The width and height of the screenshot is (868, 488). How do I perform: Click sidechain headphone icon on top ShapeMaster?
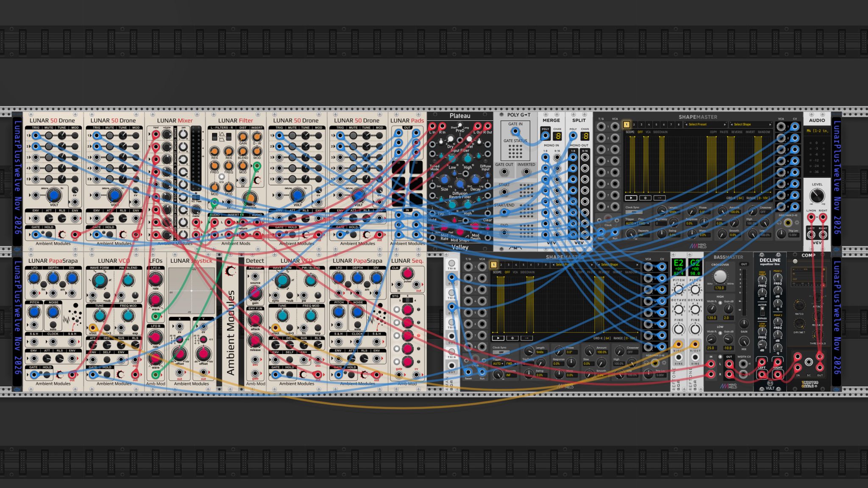coord(779,222)
